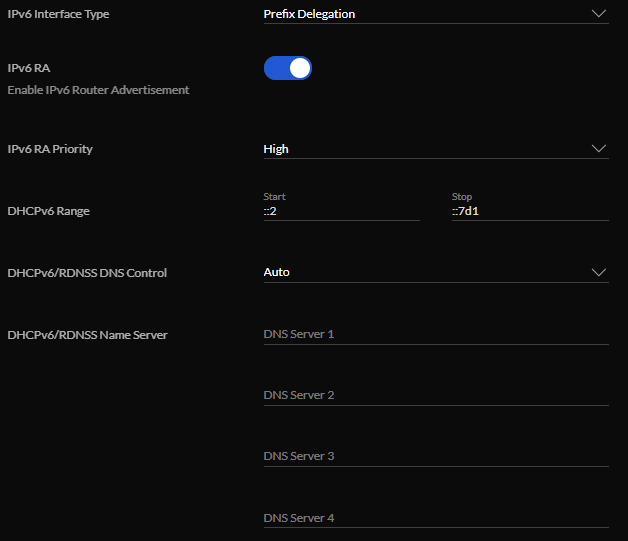Click the DHCPv6/RDNSS DNS Control label

(x=86, y=273)
